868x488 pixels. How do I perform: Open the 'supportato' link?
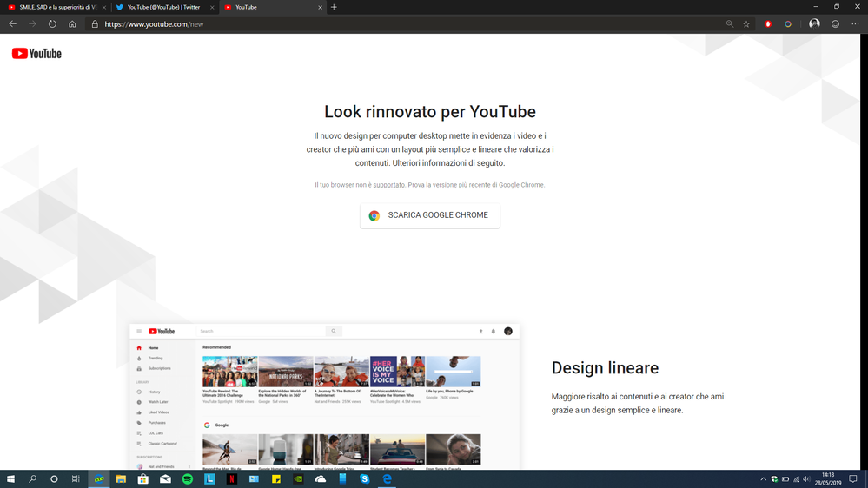[388, 185]
